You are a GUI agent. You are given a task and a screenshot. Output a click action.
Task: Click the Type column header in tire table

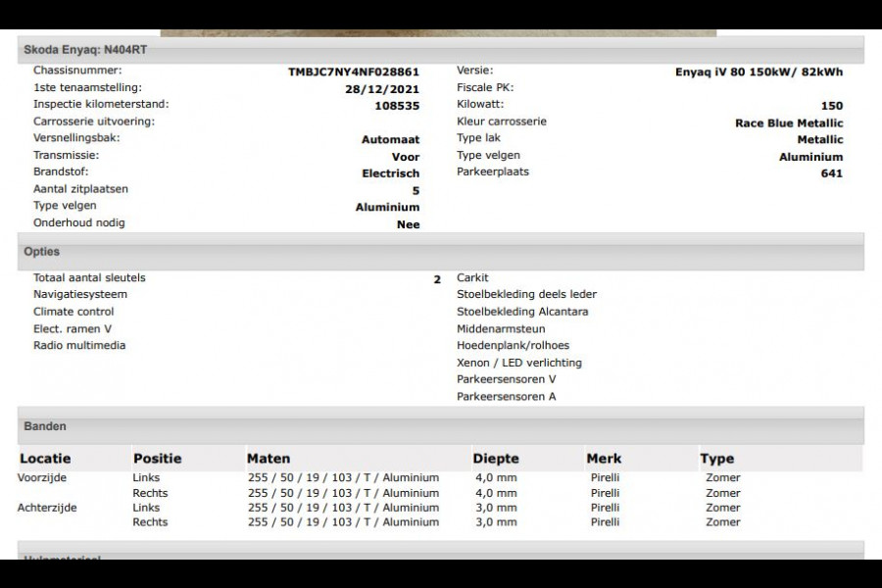click(716, 459)
